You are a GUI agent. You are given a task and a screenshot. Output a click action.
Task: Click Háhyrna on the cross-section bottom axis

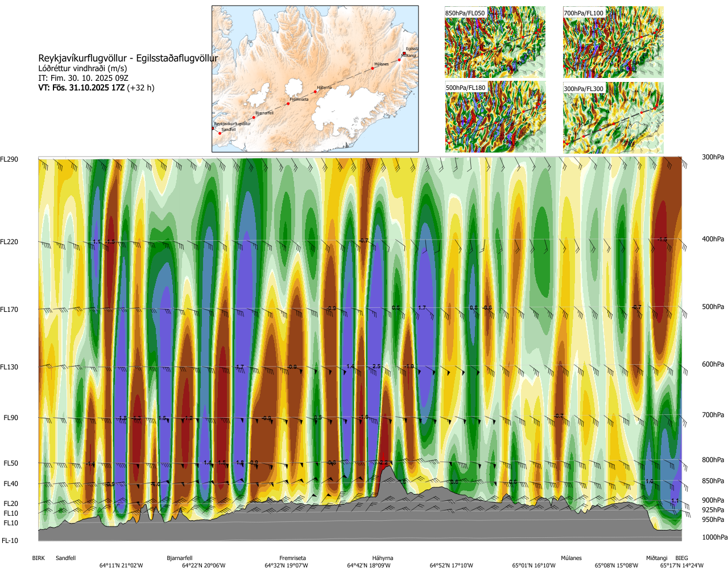383,558
